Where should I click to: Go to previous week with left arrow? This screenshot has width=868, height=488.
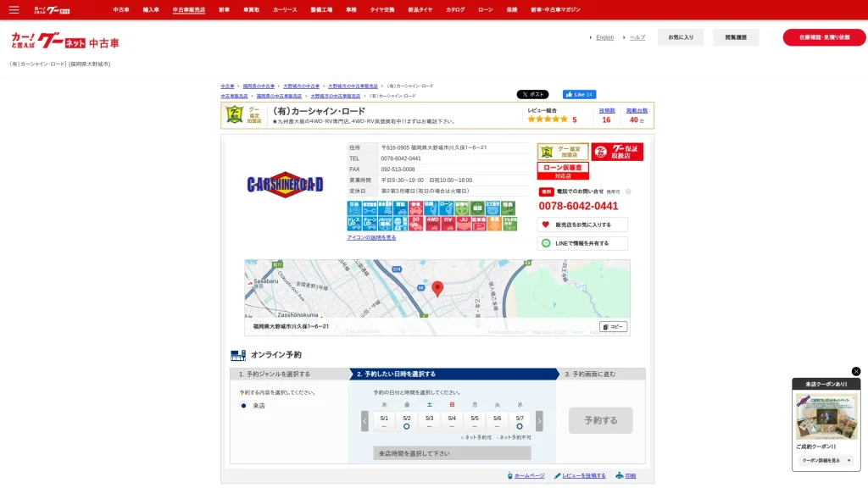point(364,421)
